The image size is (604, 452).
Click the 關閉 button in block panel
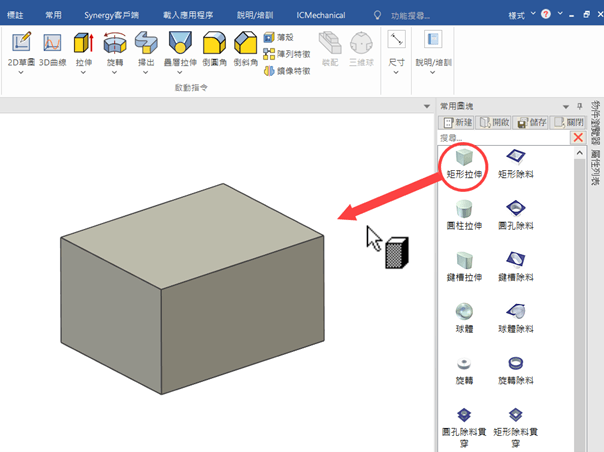(x=568, y=123)
